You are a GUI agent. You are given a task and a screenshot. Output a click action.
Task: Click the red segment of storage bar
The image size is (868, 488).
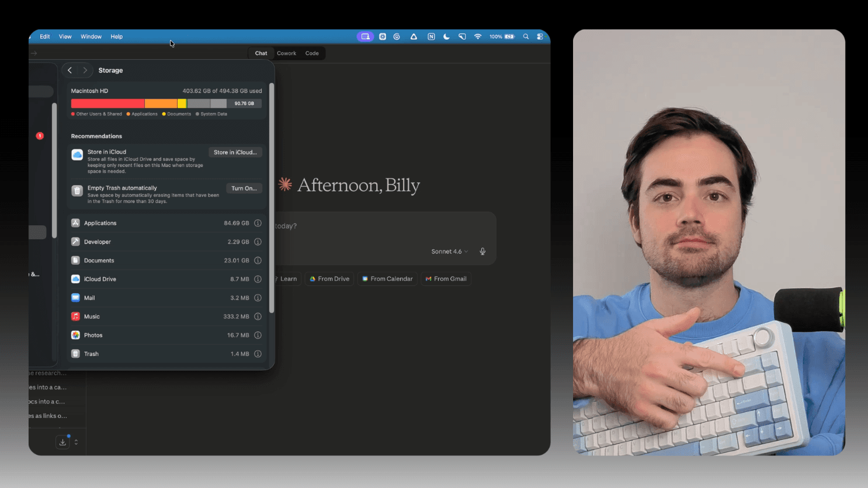(107, 103)
